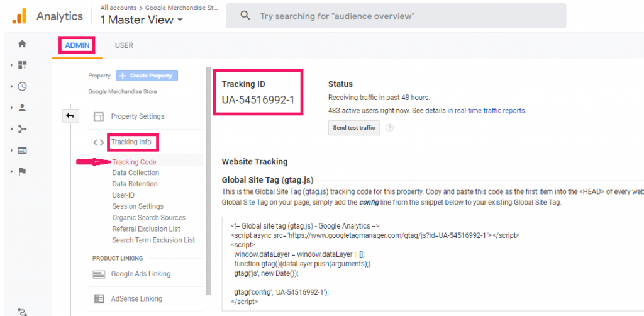Open Search Term Exclusion List item
The height and width of the screenshot is (316, 644).
[153, 240]
